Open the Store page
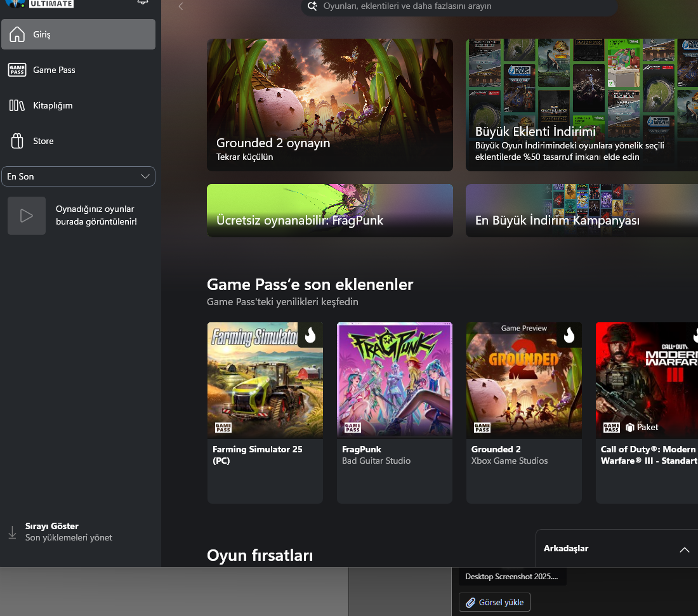This screenshot has width=698, height=616. click(x=78, y=141)
